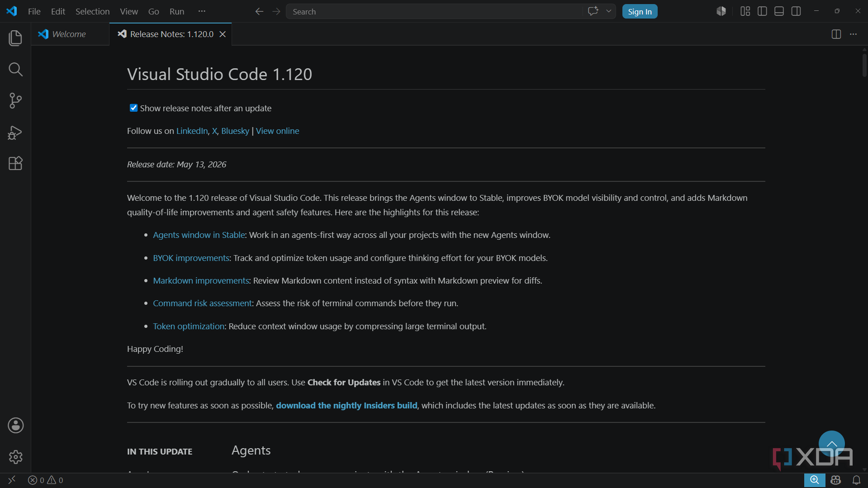
Task: Open editor More Actions ellipsis
Action: pyautogui.click(x=853, y=34)
